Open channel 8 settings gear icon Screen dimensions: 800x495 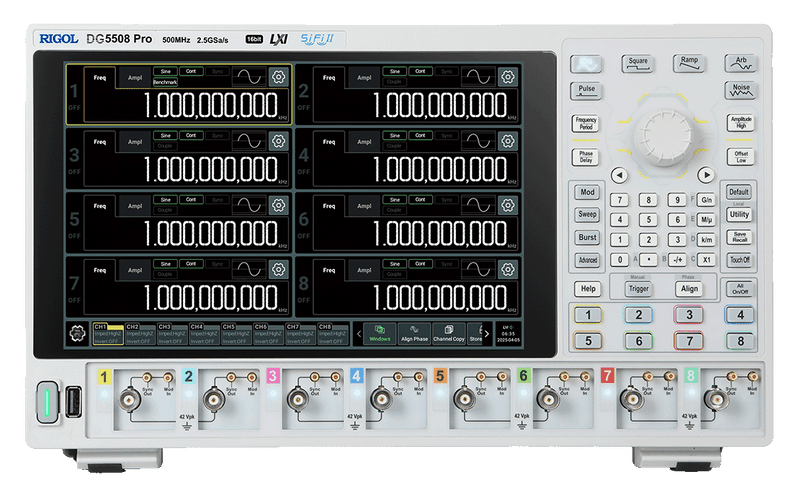click(x=508, y=269)
